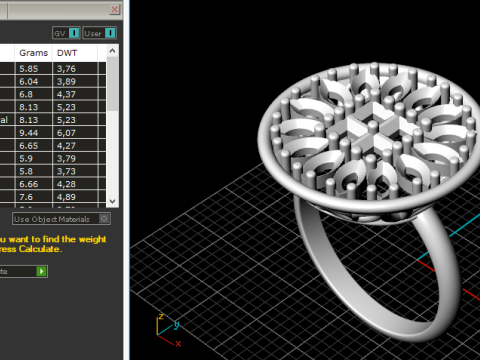This screenshot has height=360, width=480.
Task: Select the 6.04 grams cell
Action: [33, 81]
